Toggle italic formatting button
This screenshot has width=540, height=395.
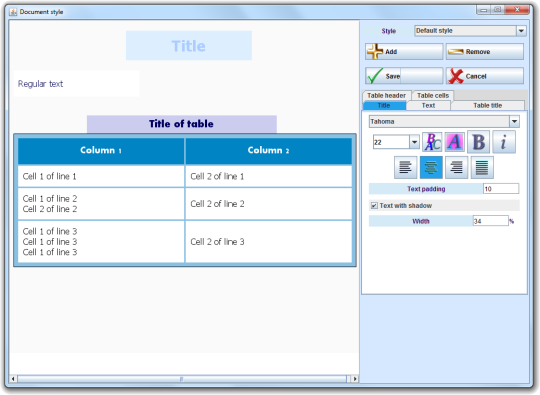504,142
